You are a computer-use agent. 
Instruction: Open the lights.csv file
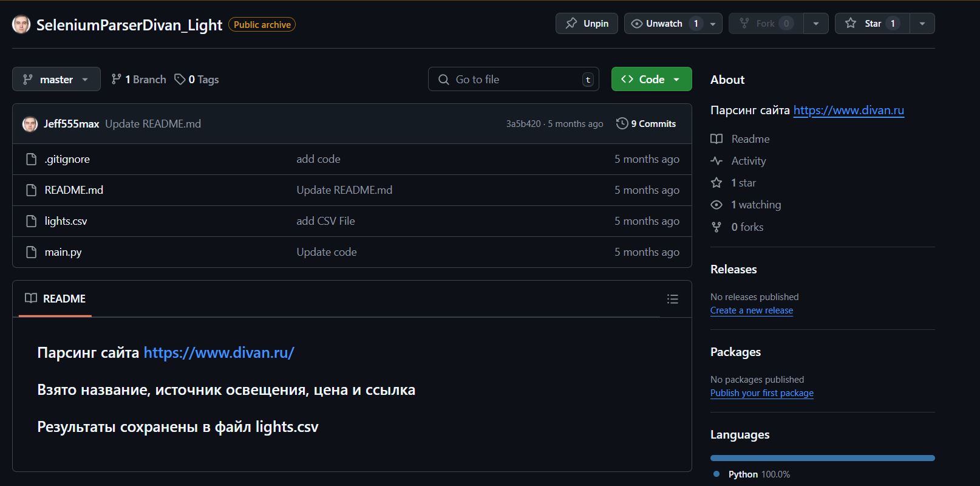(66, 221)
